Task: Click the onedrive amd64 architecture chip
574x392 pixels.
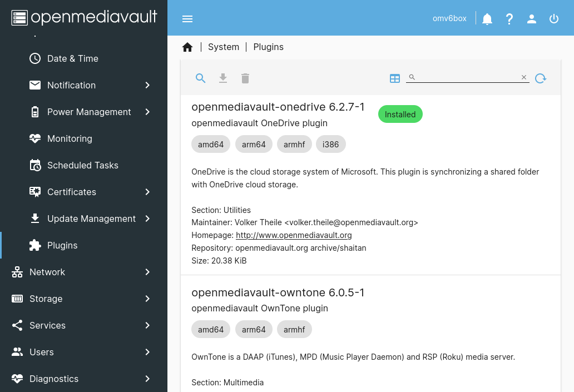Action: [210, 144]
